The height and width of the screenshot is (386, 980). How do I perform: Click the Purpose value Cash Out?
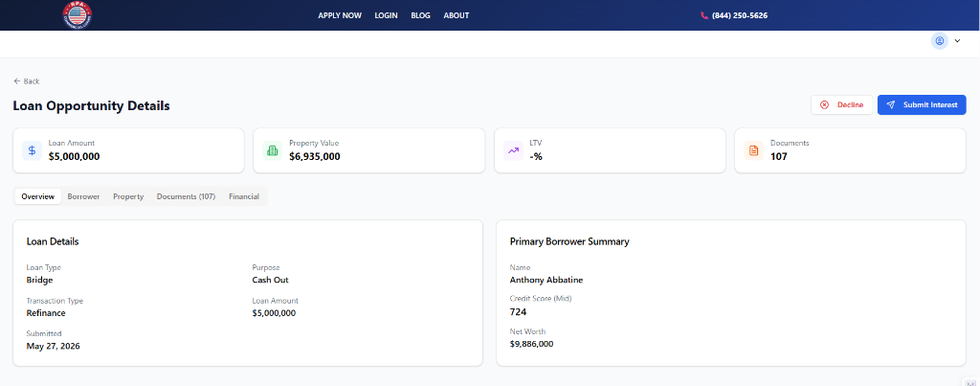[271, 280]
